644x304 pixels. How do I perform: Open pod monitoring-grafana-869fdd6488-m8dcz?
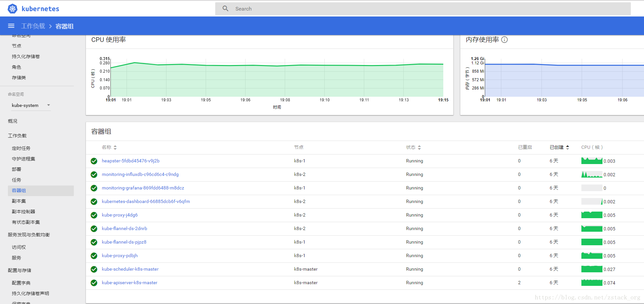click(x=143, y=188)
